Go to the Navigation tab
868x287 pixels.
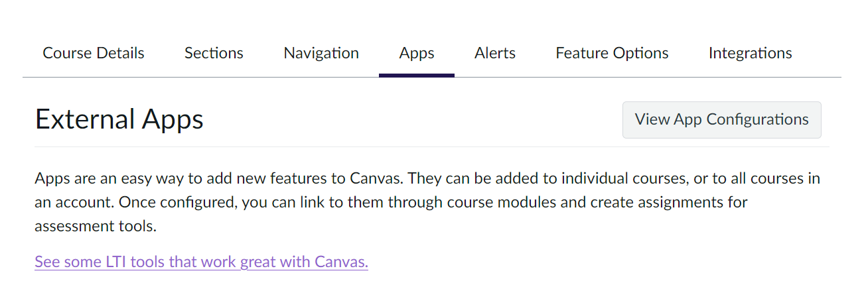click(321, 53)
